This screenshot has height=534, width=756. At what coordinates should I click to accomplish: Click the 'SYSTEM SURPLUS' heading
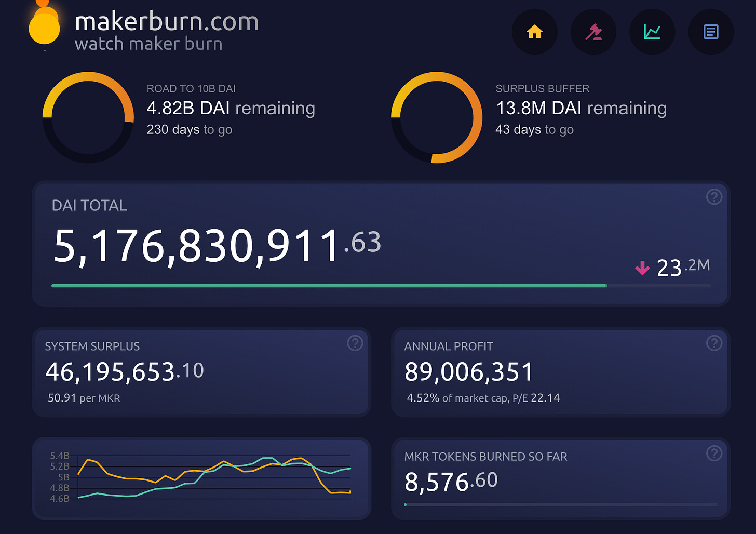[x=92, y=346]
